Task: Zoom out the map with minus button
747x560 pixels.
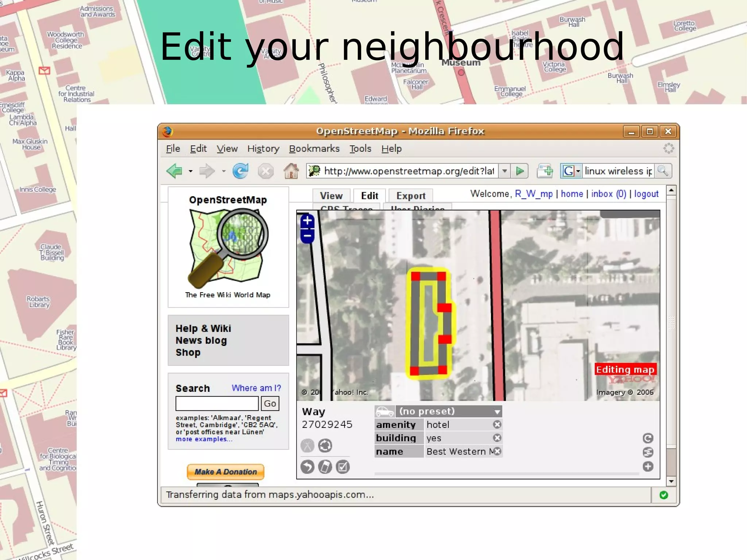Action: click(307, 236)
